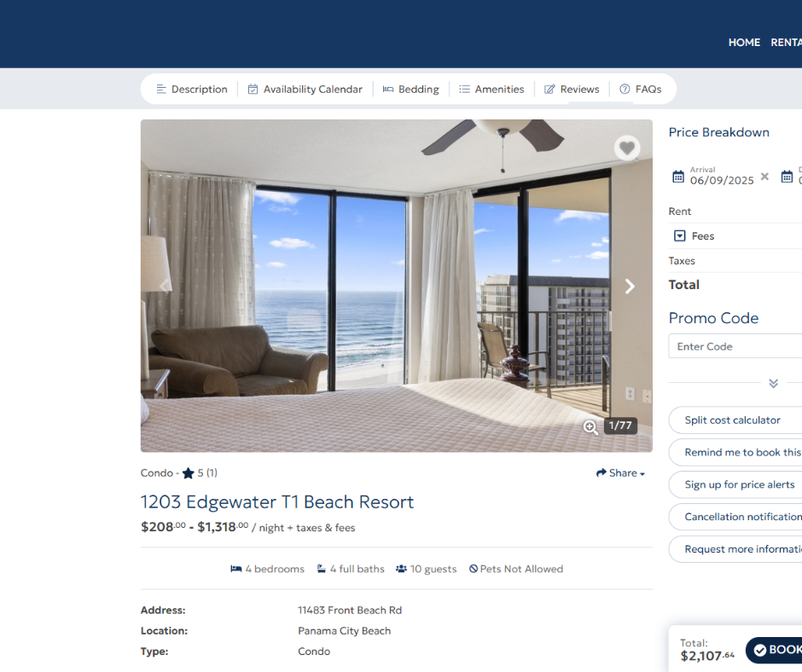802x672 pixels.
Task: Go to next photo with right arrow
Action: coord(630,287)
